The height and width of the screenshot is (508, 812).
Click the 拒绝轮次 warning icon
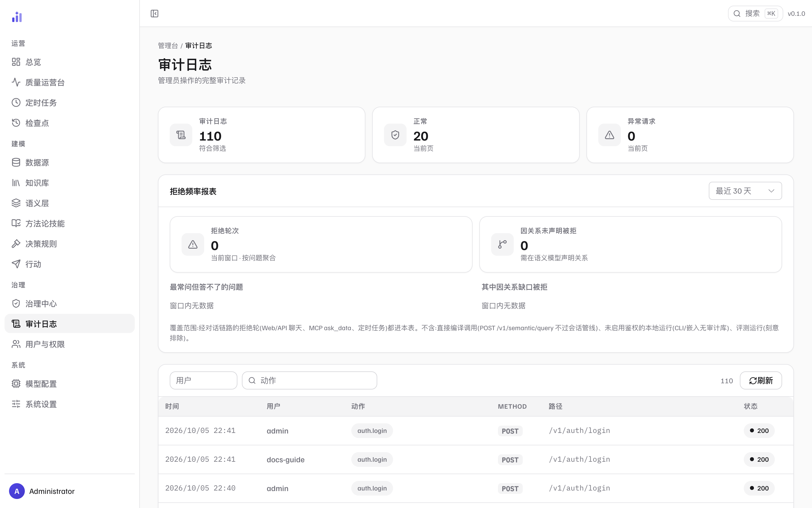click(x=193, y=245)
